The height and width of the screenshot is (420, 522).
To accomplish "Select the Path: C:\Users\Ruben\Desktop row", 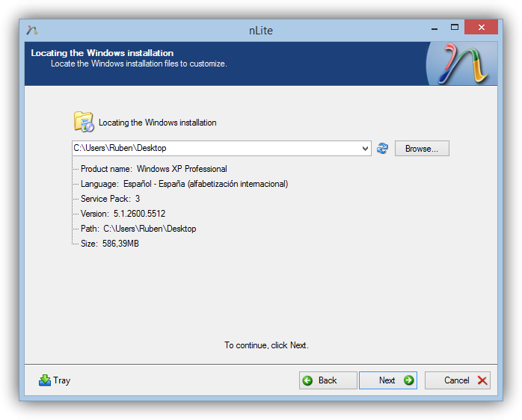I will coord(138,229).
